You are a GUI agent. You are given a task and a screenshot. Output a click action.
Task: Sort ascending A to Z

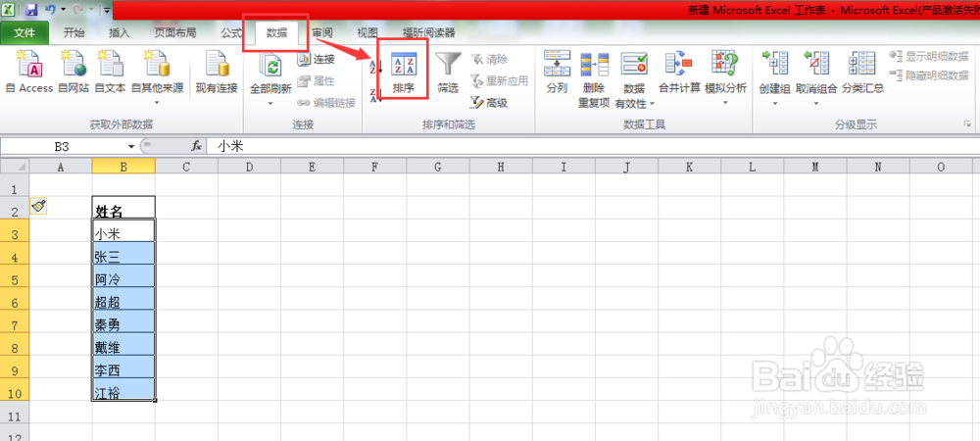375,65
